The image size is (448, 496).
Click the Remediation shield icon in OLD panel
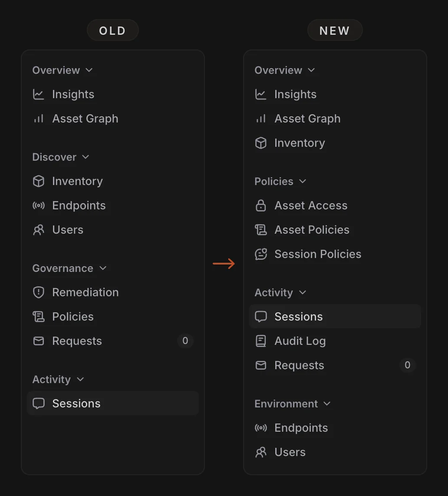pos(39,292)
